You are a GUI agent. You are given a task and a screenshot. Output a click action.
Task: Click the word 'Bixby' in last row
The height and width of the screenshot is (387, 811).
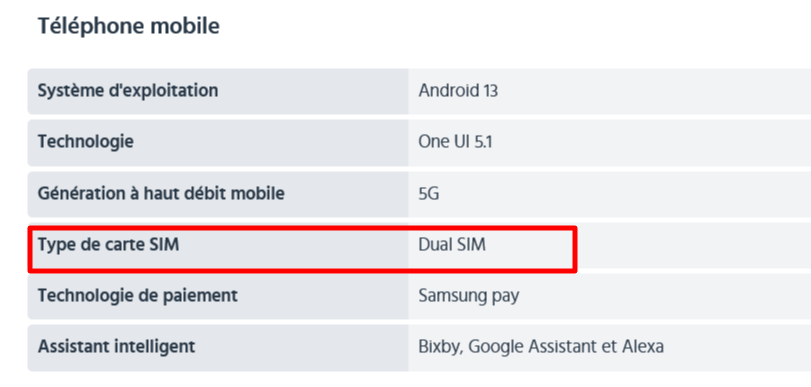pyautogui.click(x=440, y=347)
